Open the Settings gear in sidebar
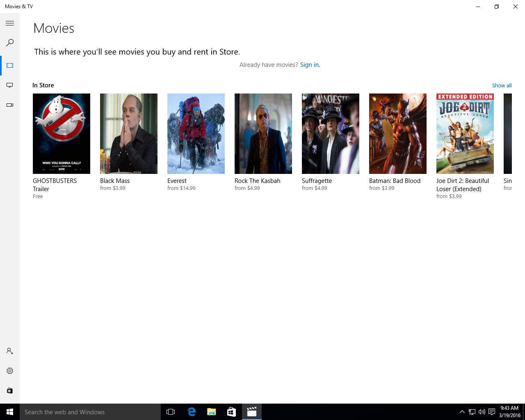 (10, 371)
